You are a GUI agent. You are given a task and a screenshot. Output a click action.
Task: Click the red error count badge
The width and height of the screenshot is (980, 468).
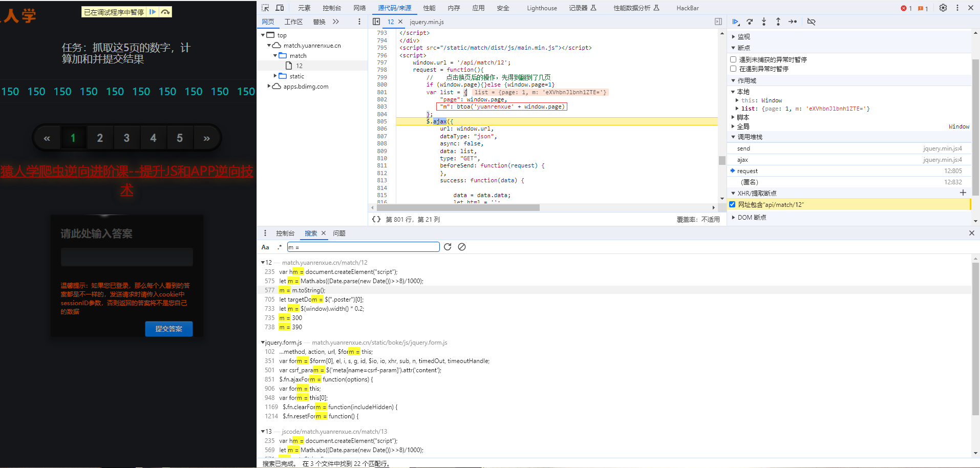[x=906, y=8]
